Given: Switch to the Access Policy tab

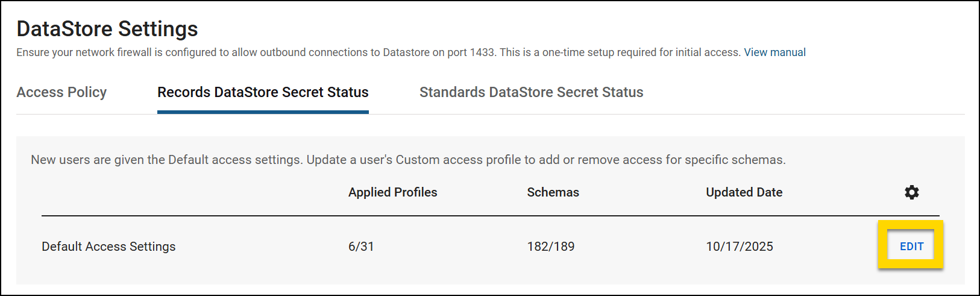Looking at the screenshot, I should pos(61,92).
